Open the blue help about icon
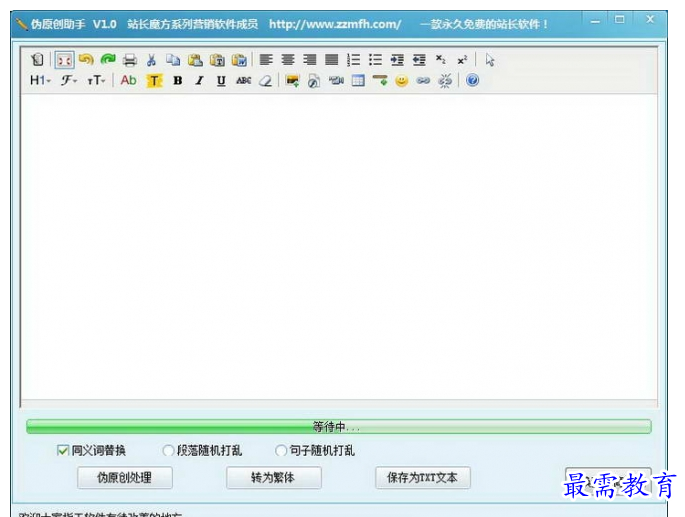Viewport: 685px width, 517px height. click(x=472, y=80)
